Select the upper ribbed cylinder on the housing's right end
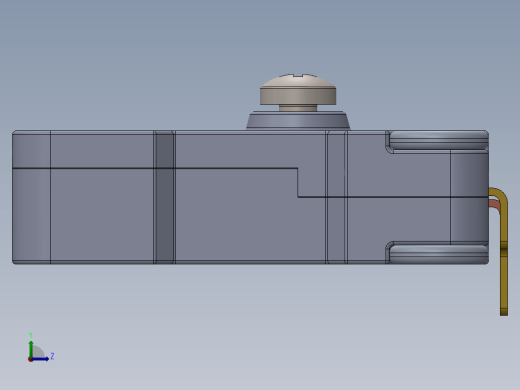Screen dimensions: 520x390 pos(439,140)
